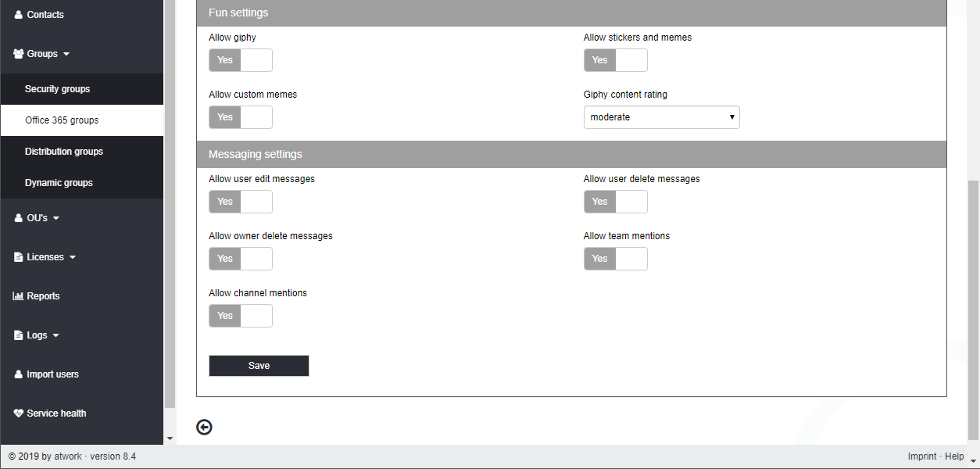Click the Save button

[259, 366]
